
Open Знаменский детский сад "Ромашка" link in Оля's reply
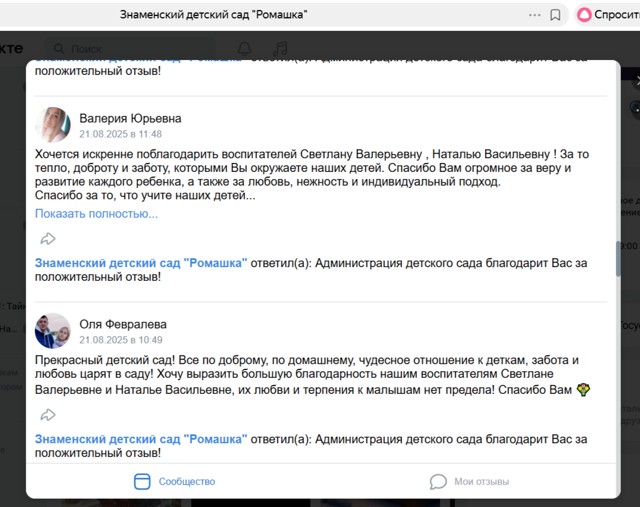point(141,439)
